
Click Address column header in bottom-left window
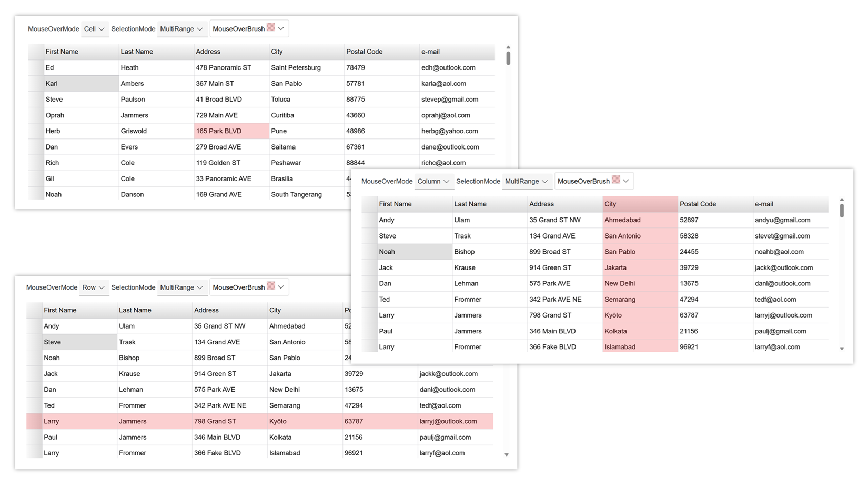click(229, 310)
